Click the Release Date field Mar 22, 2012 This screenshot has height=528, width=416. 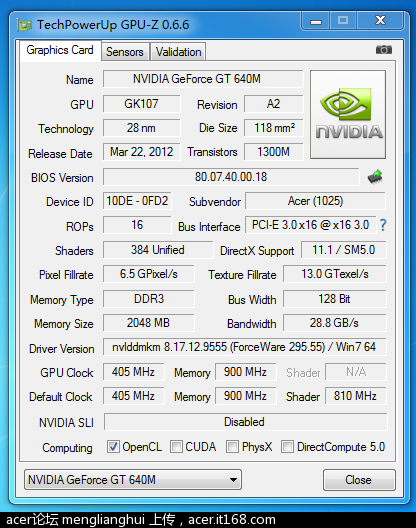click(141, 152)
